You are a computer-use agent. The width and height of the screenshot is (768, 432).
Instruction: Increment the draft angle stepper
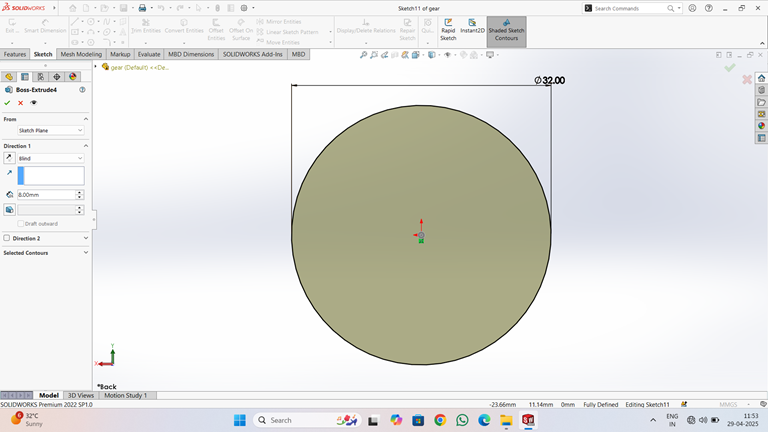pos(80,208)
